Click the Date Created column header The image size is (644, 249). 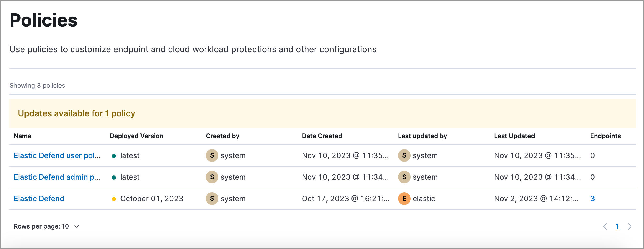(x=322, y=136)
